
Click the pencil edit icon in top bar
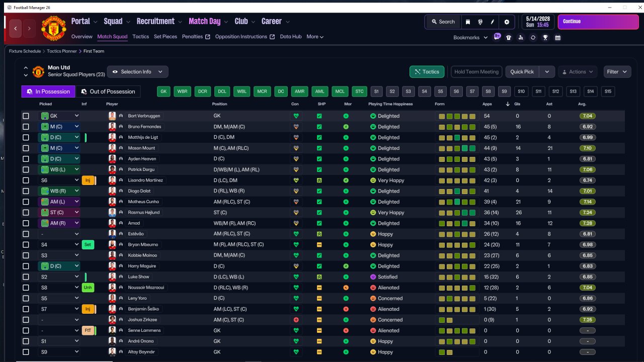[x=493, y=22]
